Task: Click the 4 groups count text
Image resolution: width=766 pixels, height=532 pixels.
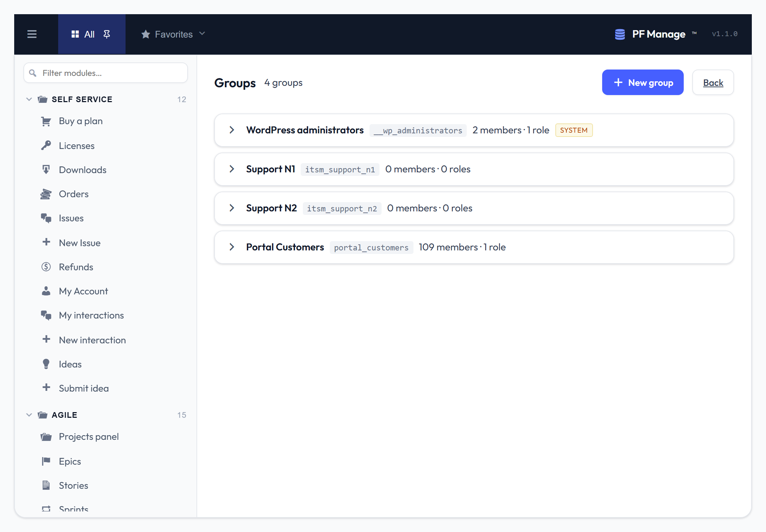Action: tap(283, 83)
